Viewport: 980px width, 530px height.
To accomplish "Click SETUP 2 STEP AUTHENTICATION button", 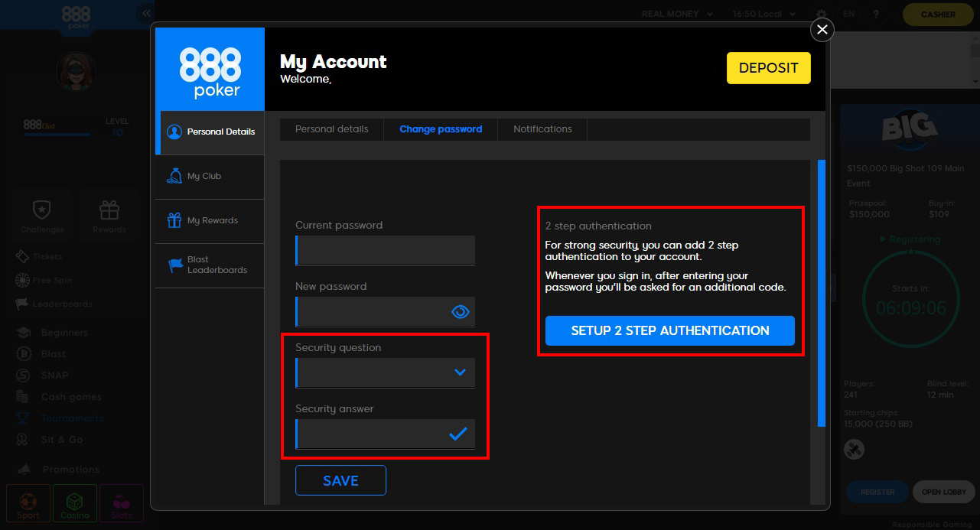I will pos(670,330).
